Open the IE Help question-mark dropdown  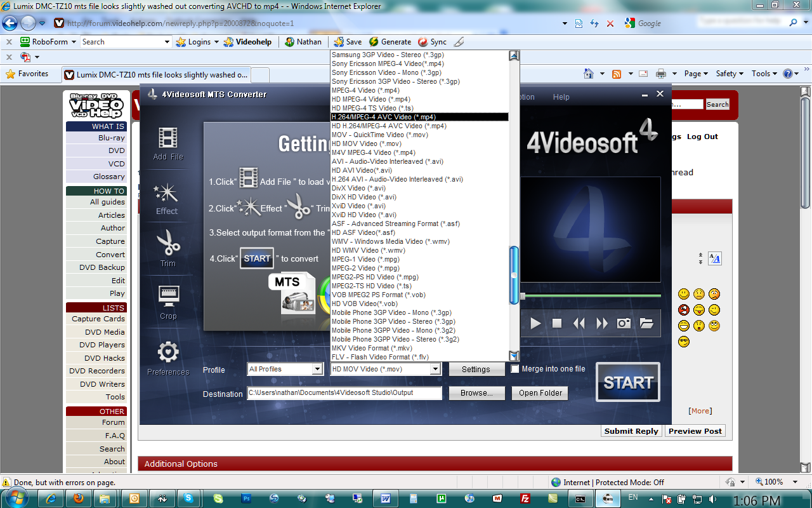(x=791, y=74)
